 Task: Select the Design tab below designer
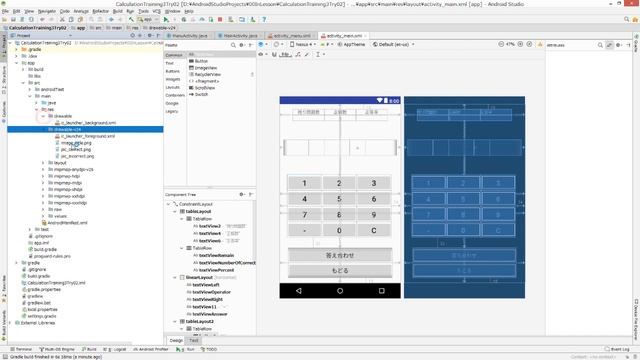[x=176, y=340]
